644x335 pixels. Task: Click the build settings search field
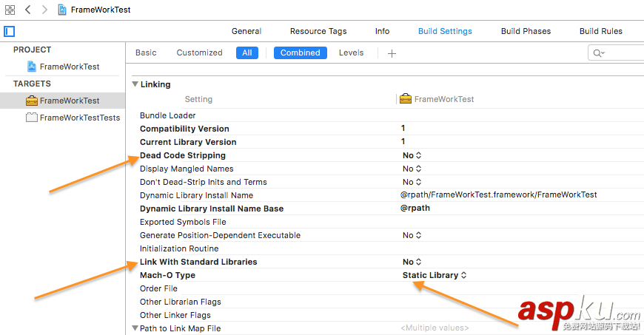pos(618,53)
